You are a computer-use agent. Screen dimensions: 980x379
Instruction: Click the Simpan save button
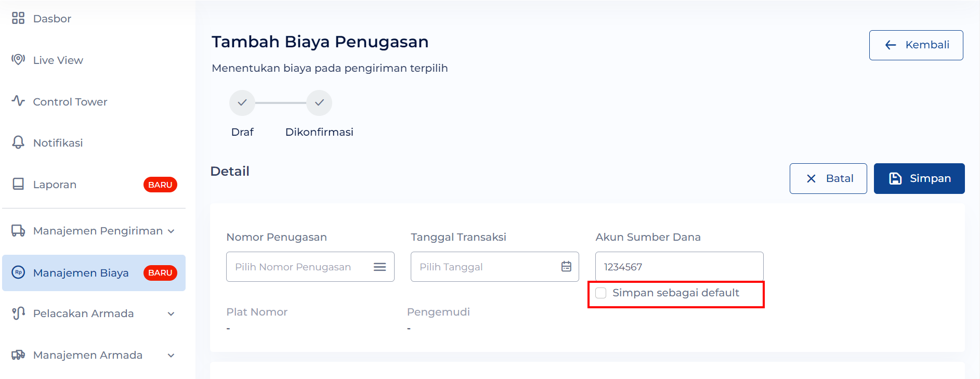pos(919,178)
